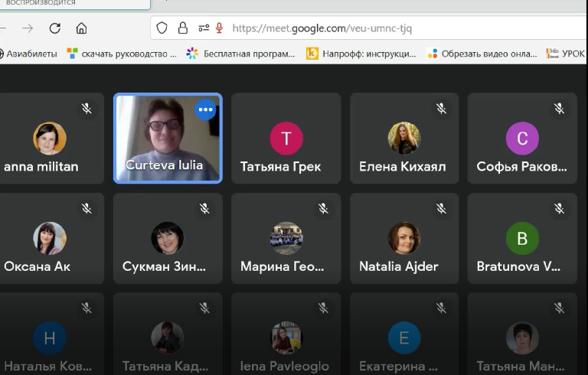588x375 pixels.
Task: Click anna militan muted mic icon
Action: coord(87,109)
